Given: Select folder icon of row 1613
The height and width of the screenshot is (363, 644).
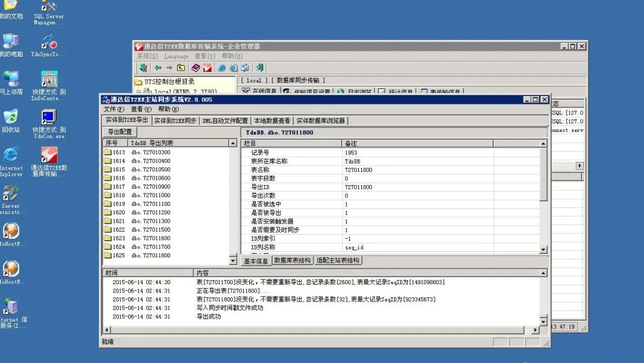Looking at the screenshot, I should tap(107, 152).
